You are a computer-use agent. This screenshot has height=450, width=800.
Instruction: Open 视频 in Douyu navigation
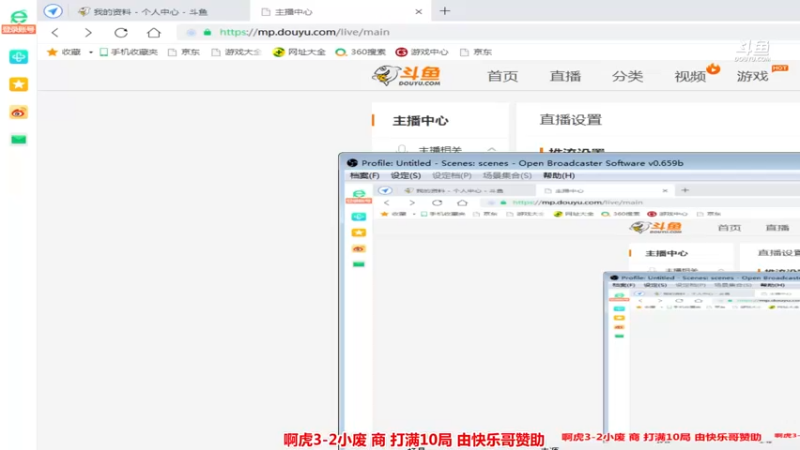point(690,76)
